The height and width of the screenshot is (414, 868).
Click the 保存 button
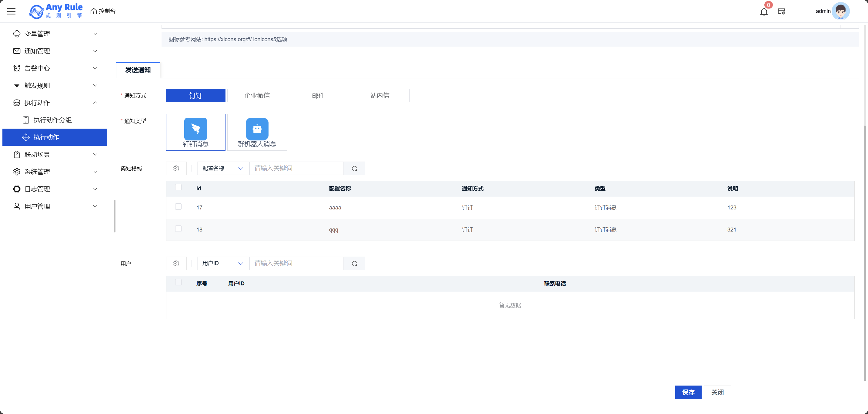click(x=688, y=393)
